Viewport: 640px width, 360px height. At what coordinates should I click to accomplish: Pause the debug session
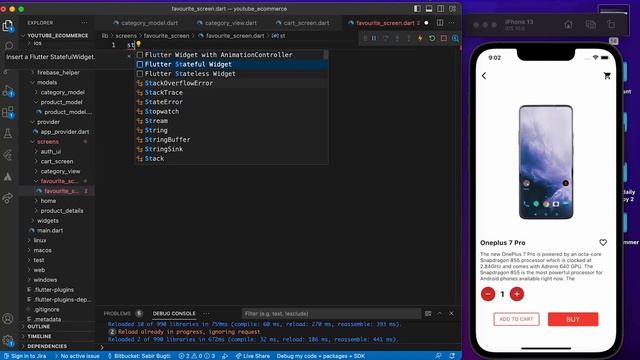click(374, 38)
